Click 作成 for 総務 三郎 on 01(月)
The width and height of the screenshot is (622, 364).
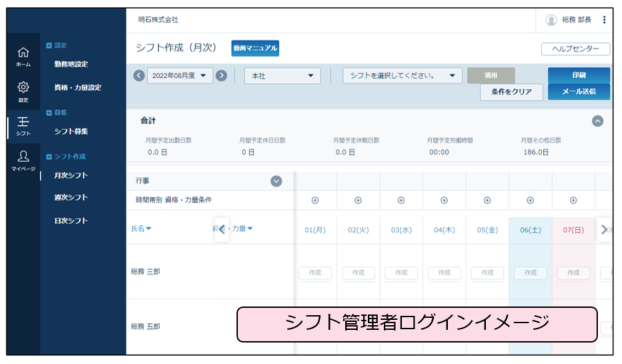[315, 273]
